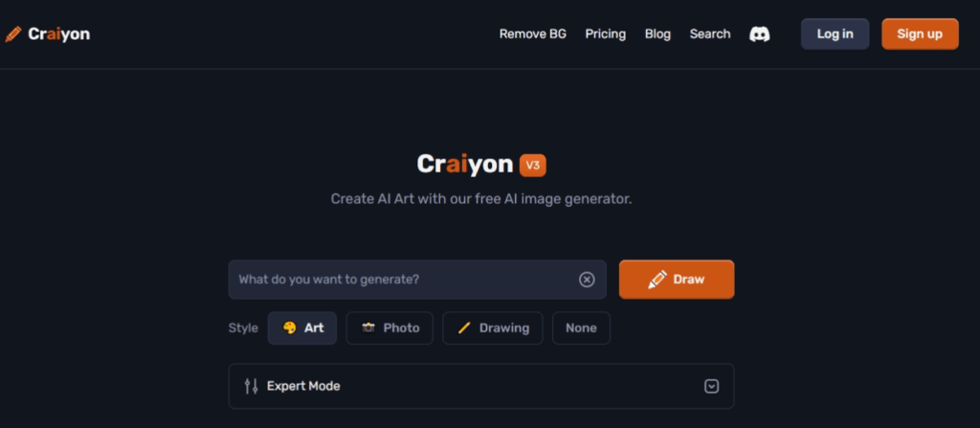Click the 'Create AI Art' tagline text
The width and height of the screenshot is (980, 428).
pos(481,199)
